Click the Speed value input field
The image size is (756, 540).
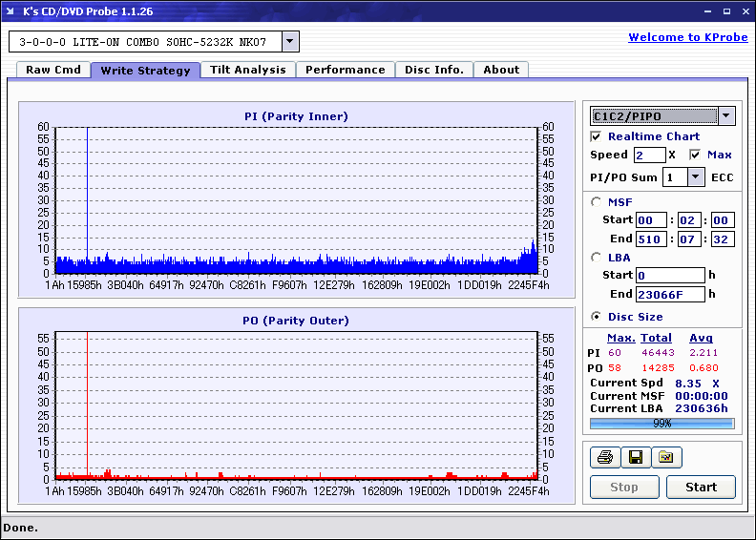[x=649, y=155]
